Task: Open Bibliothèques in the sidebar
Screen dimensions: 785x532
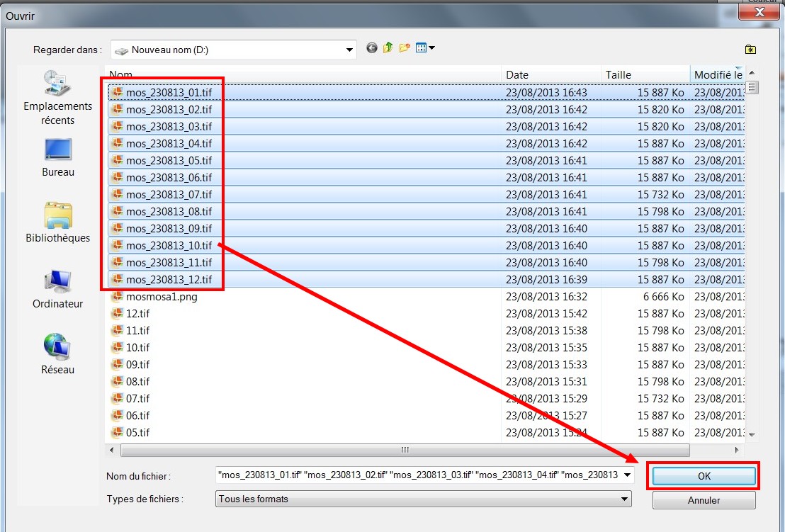Action: click(x=57, y=222)
